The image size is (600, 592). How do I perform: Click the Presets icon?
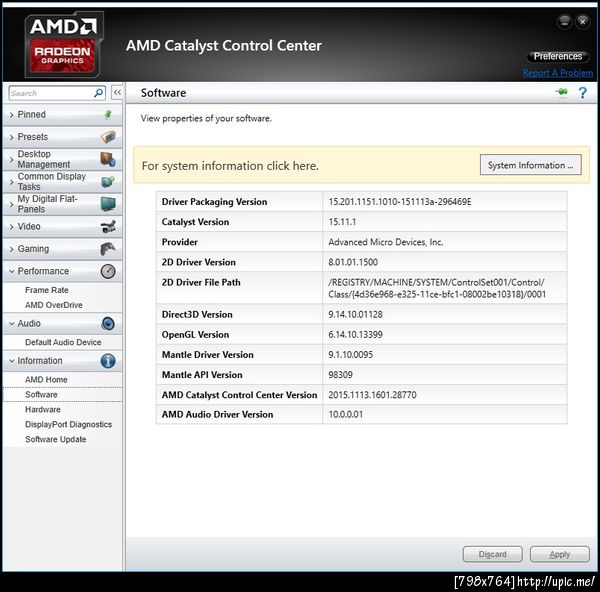pyautogui.click(x=108, y=137)
